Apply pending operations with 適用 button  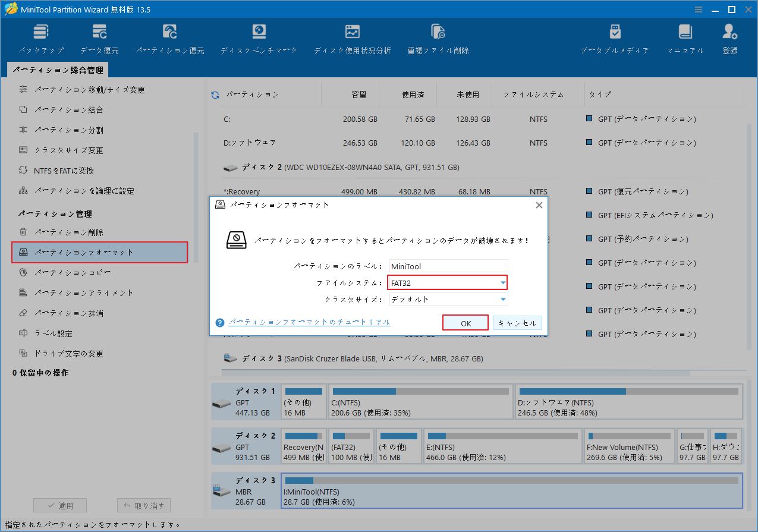click(x=59, y=505)
